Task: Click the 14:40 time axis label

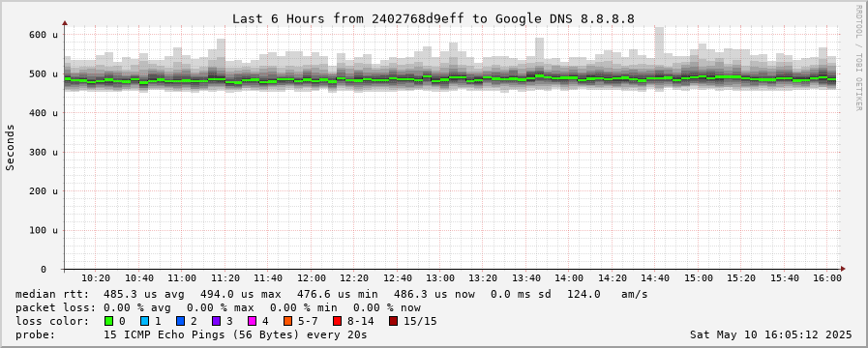Action: 655,278
